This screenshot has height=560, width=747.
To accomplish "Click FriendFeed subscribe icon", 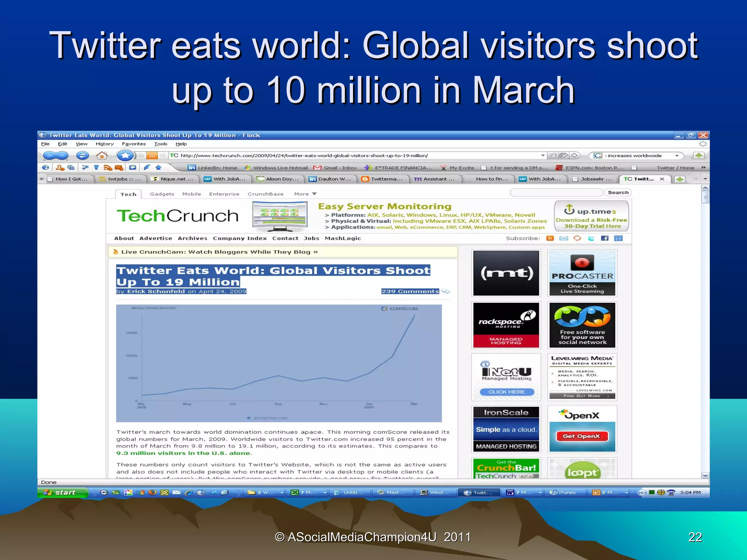I will click(618, 238).
